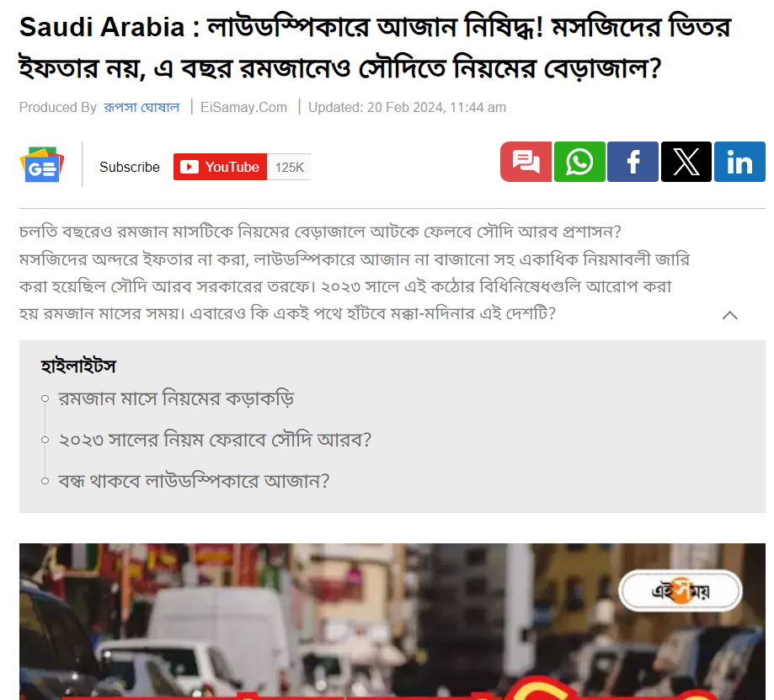Share article on X
The width and height of the screenshot is (774, 700).
(x=686, y=162)
